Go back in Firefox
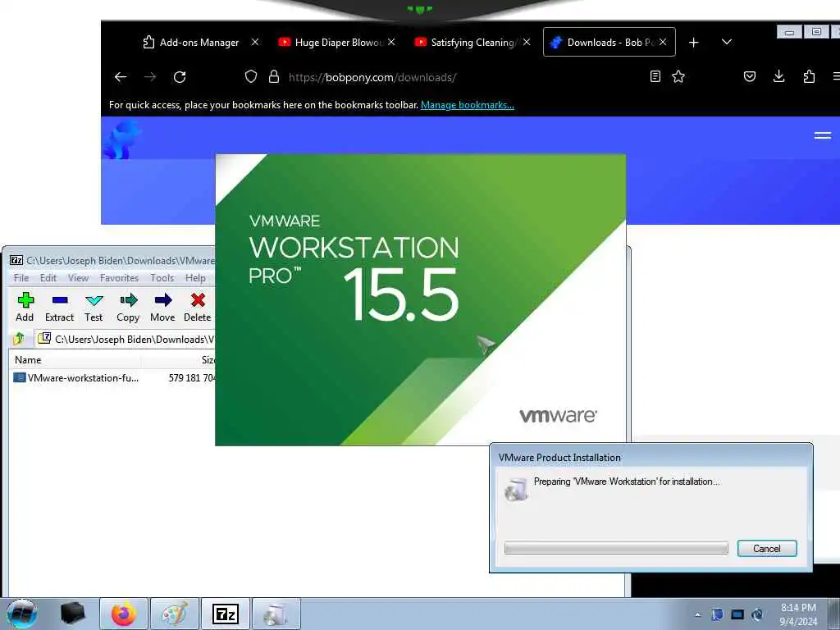Image resolution: width=840 pixels, height=630 pixels. [121, 77]
